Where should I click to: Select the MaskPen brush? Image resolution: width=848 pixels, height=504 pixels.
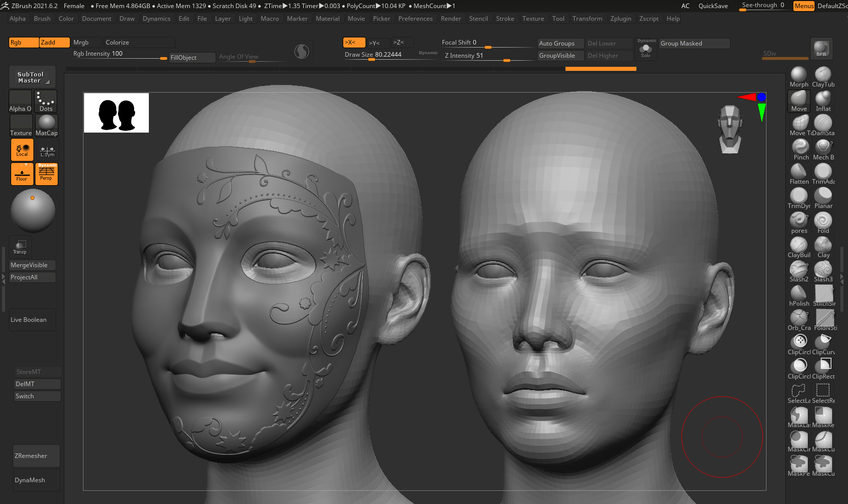799,466
